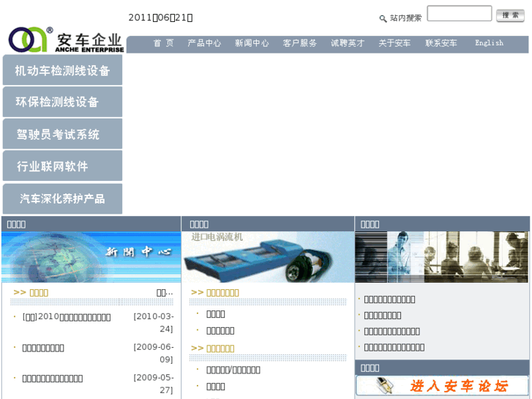
Task: Open the 首页 home menu
Action: [x=163, y=43]
